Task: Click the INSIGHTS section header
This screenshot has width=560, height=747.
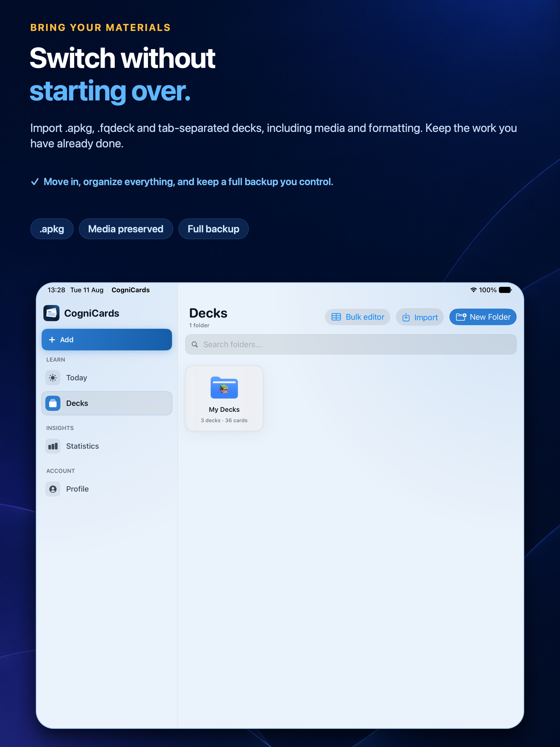Action: [60, 428]
